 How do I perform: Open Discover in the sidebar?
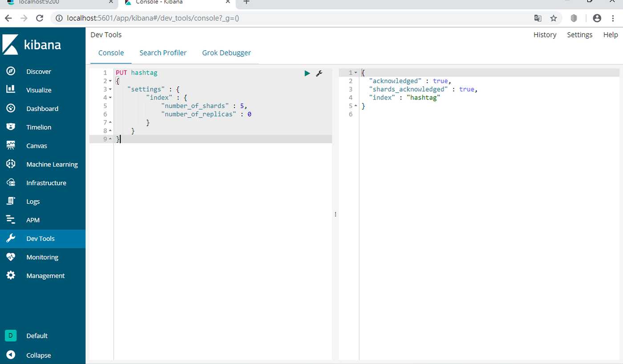39,71
